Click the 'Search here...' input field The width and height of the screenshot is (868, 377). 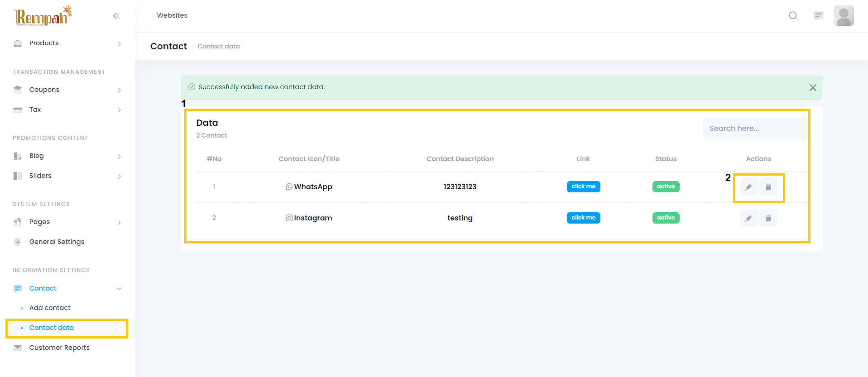pyautogui.click(x=754, y=129)
